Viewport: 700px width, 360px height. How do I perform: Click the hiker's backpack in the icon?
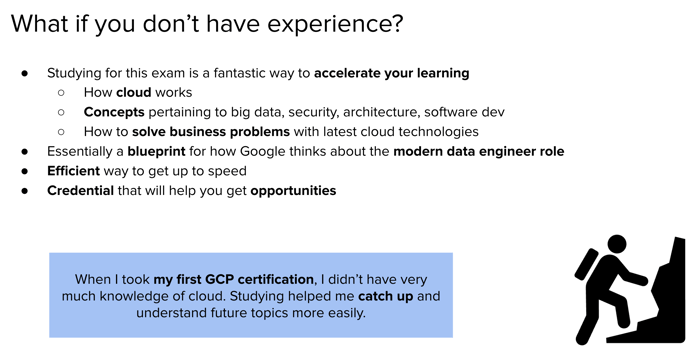586,264
